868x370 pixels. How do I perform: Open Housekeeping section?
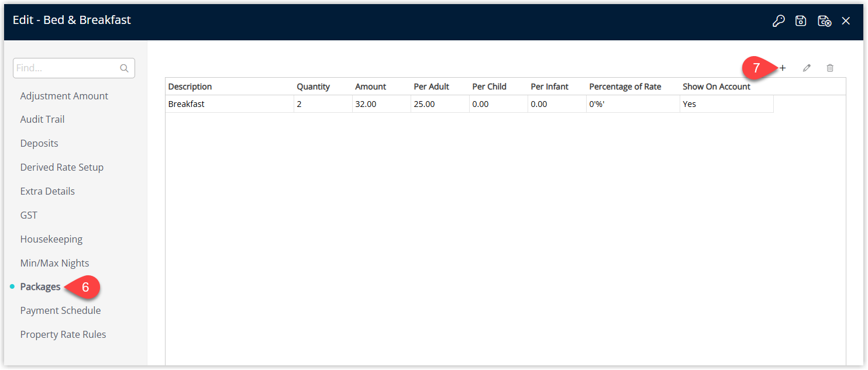[x=51, y=239]
